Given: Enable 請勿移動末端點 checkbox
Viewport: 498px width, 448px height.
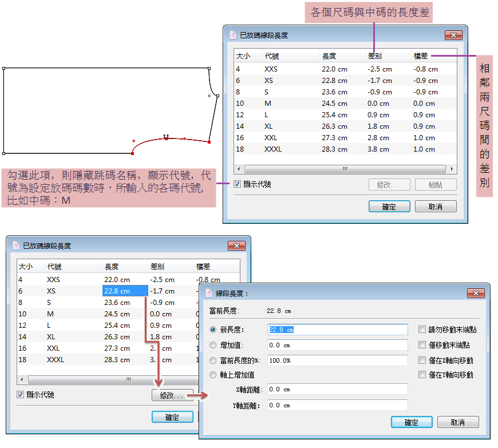Looking at the screenshot, I should pyautogui.click(x=422, y=330).
